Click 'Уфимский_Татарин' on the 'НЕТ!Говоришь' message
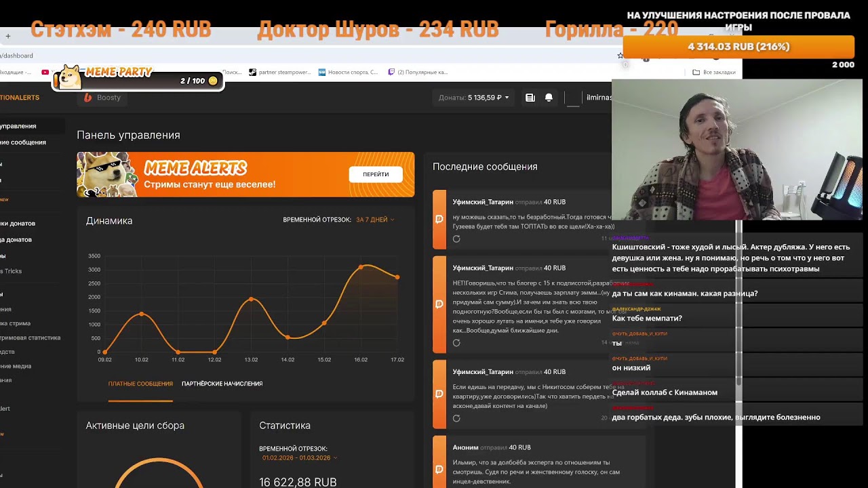The width and height of the screenshot is (868, 488). [483, 268]
